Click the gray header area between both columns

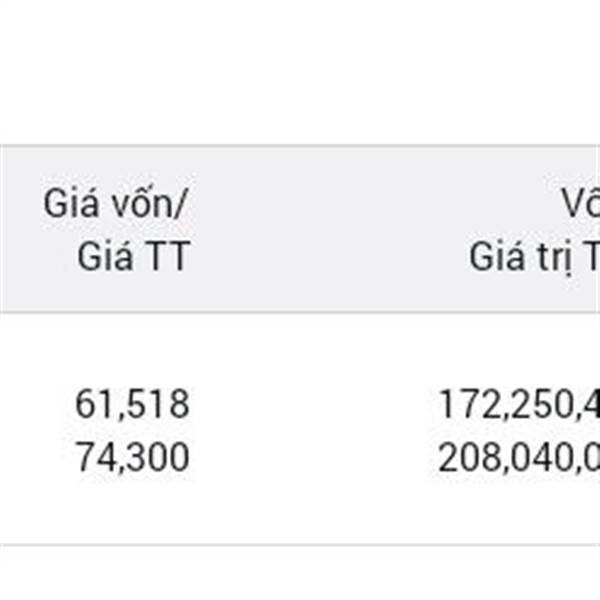(x=325, y=230)
